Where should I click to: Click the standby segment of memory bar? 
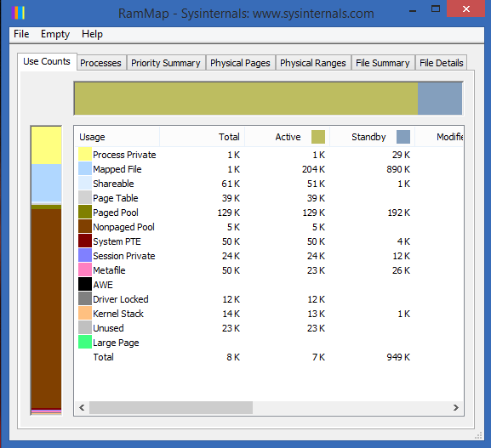[x=440, y=99]
